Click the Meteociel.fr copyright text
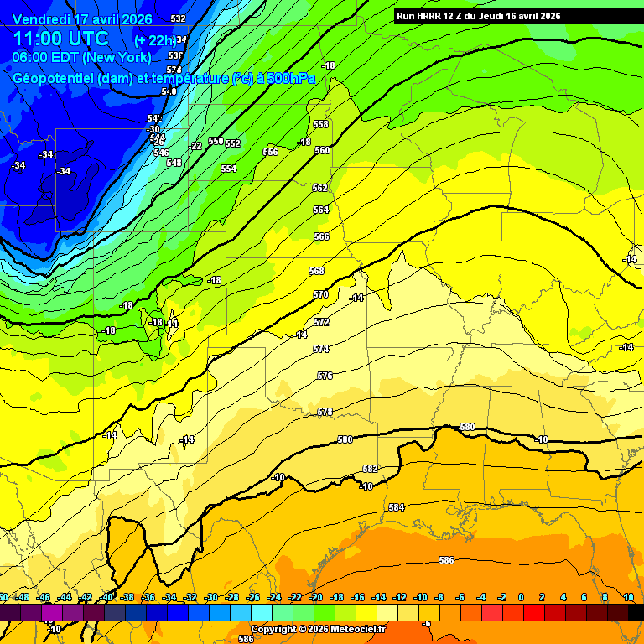Screen dimensions: 644x644 click(x=318, y=628)
